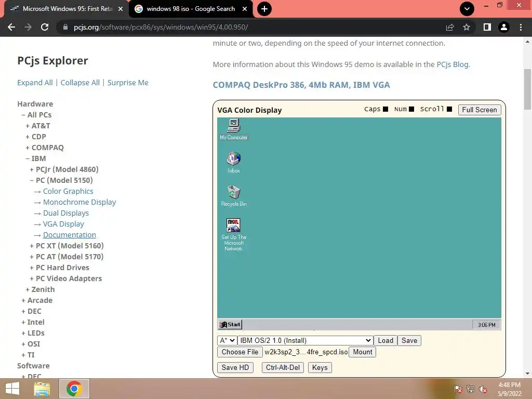Expand the COMPAQ tree node
Viewport: 532px width, 399px height.
(45, 147)
